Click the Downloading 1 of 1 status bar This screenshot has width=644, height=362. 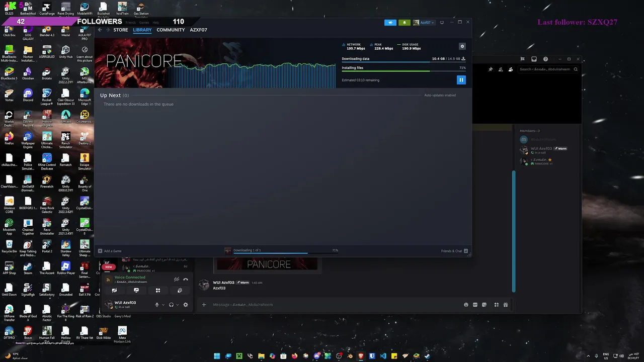click(x=281, y=250)
